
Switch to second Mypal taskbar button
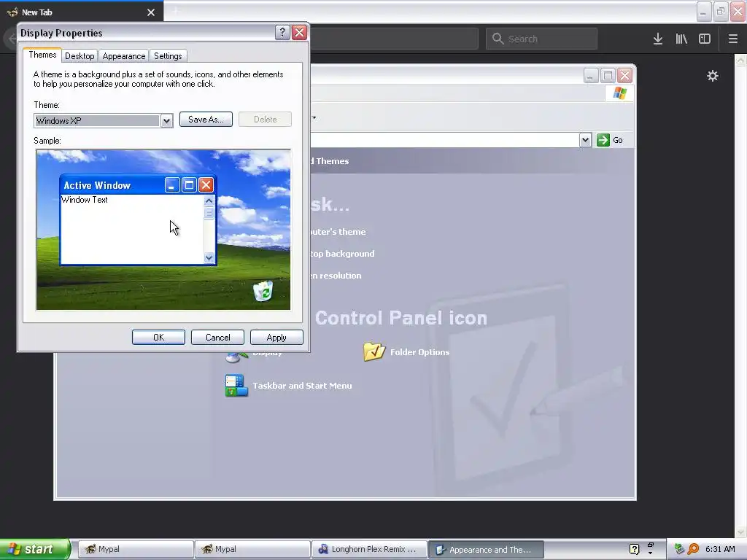tap(252, 549)
